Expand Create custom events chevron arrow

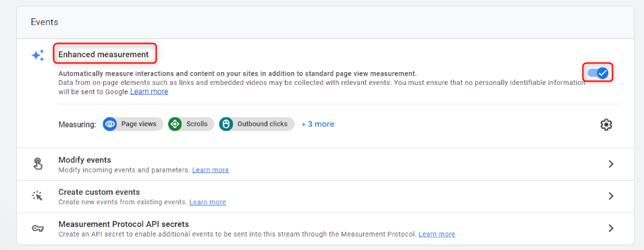click(x=611, y=196)
